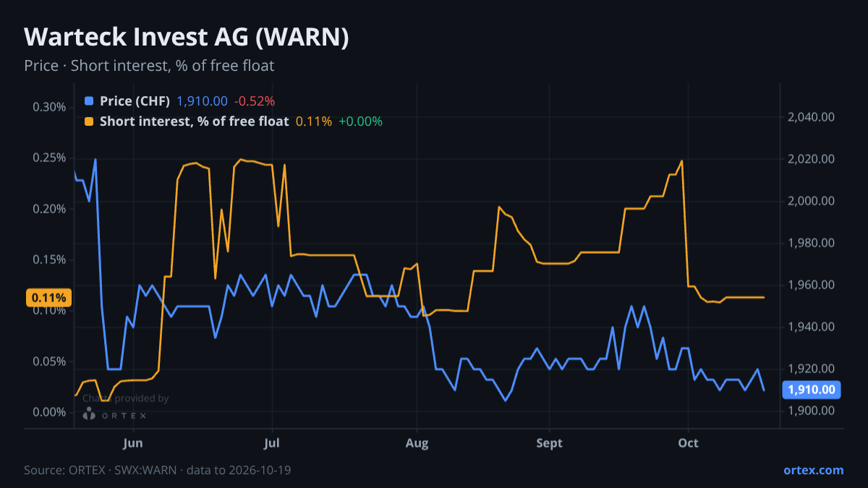Click the orange Short interest legend swatch

coord(89,121)
